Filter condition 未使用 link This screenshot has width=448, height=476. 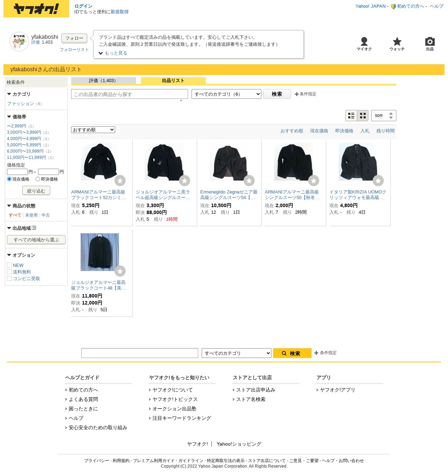click(x=31, y=215)
